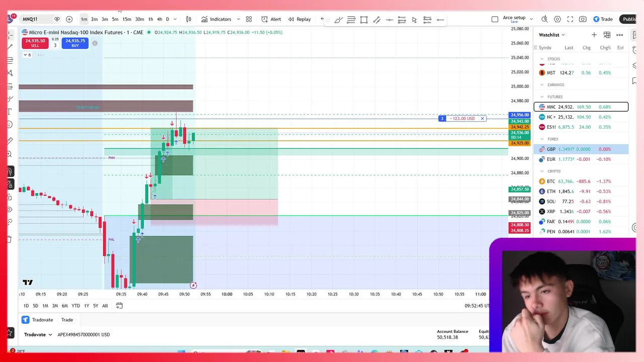Viewport: 644px width, 362px height.
Task: Switch to the 1h timeframe
Action: 150,19
